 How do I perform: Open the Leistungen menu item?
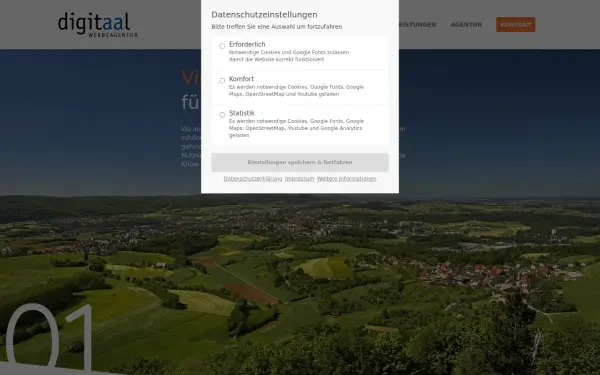[x=417, y=24]
